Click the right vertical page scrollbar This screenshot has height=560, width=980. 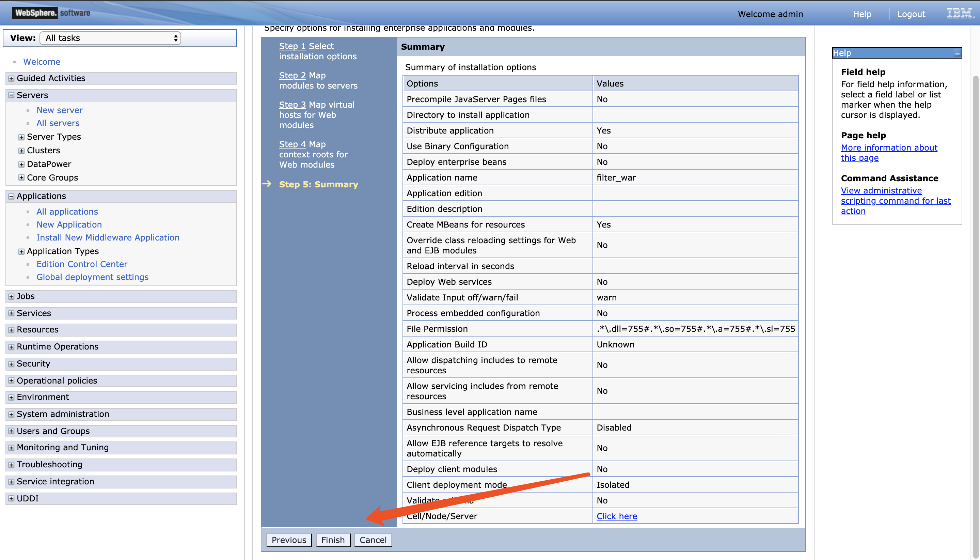click(975, 308)
